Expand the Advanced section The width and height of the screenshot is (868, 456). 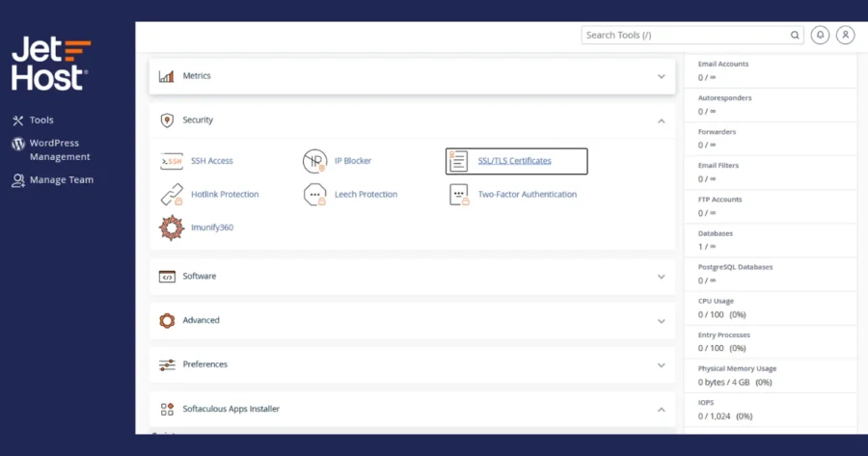coord(412,321)
